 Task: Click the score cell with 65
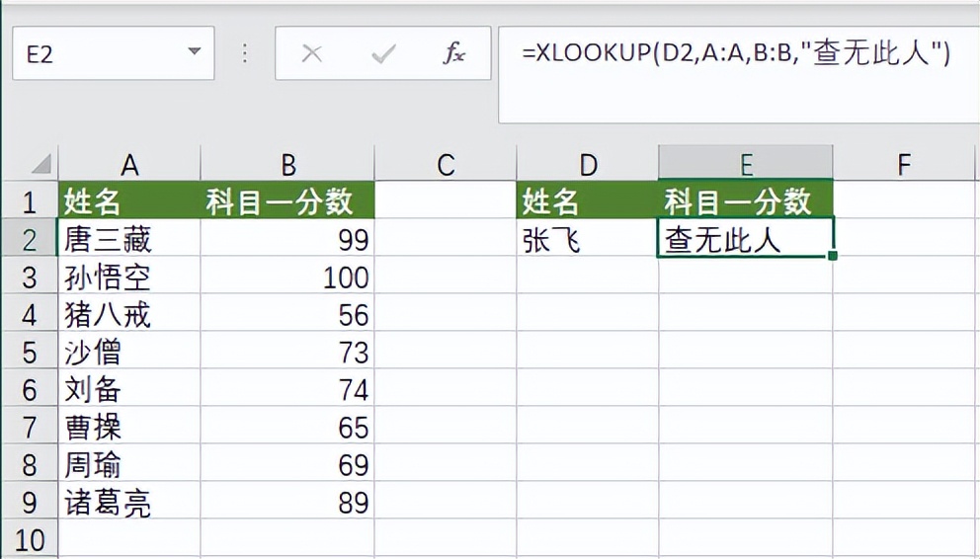pos(287,426)
